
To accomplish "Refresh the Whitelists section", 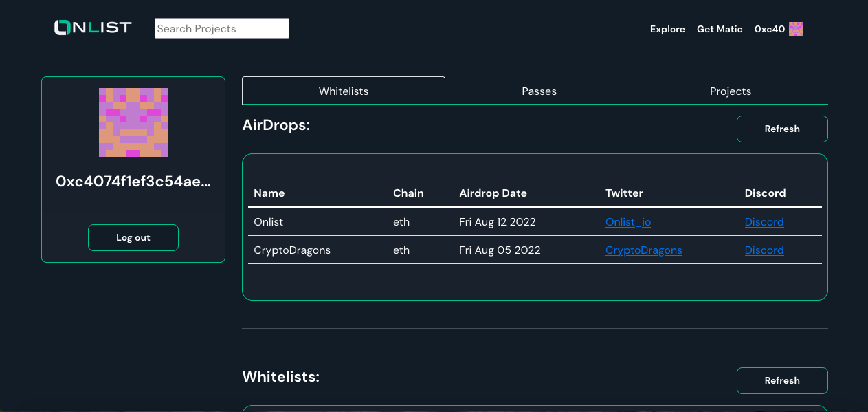I will pyautogui.click(x=782, y=380).
